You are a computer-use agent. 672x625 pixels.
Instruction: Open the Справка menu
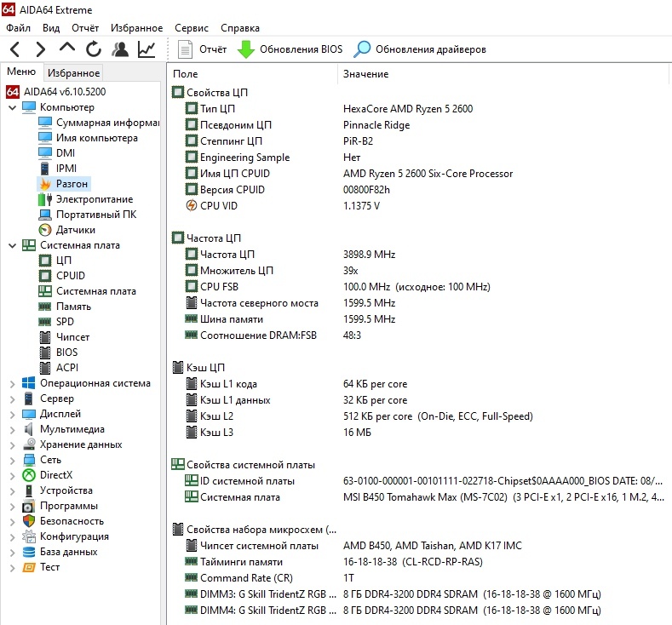tap(240, 28)
